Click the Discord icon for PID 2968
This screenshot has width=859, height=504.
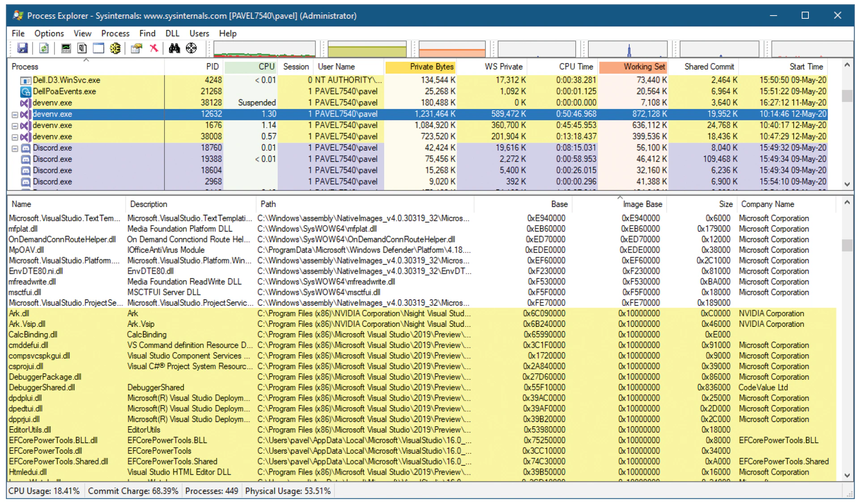(x=26, y=182)
